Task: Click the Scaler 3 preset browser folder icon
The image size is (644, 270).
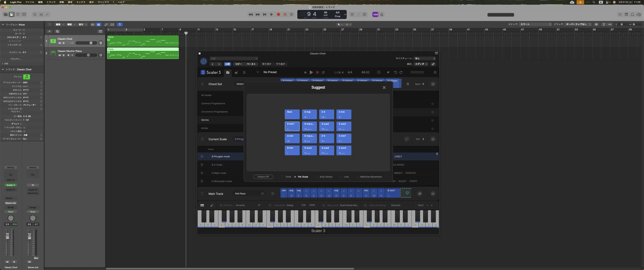Action: [x=227, y=72]
